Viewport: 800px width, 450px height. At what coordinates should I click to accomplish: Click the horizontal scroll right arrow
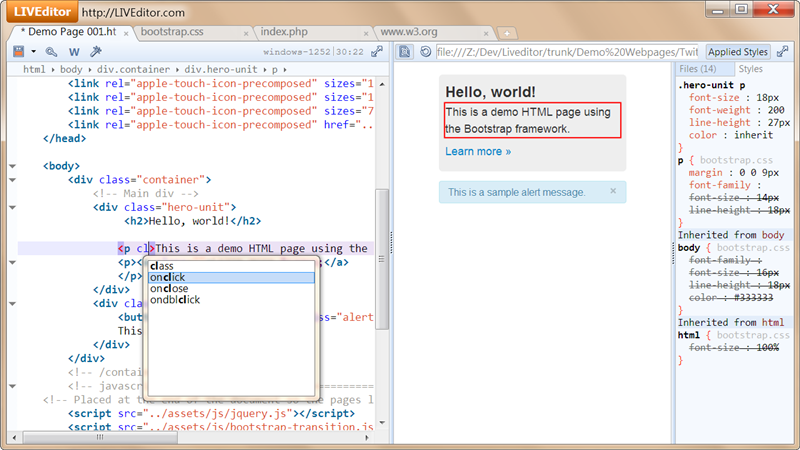(x=367, y=437)
